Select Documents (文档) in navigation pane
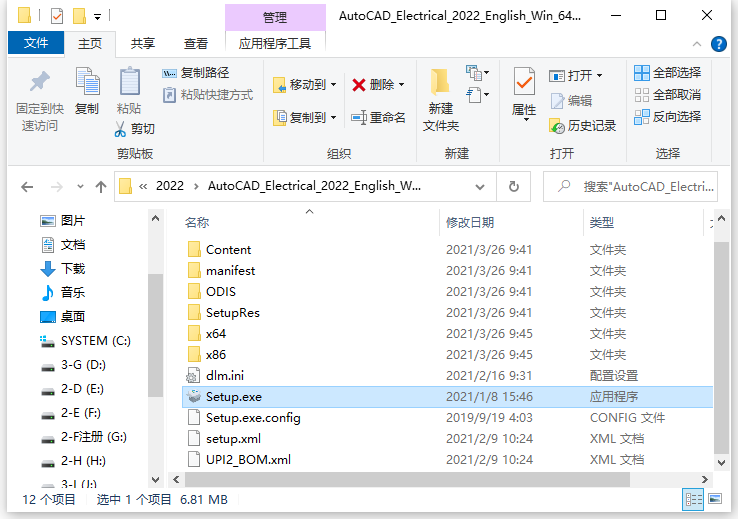 point(63,245)
